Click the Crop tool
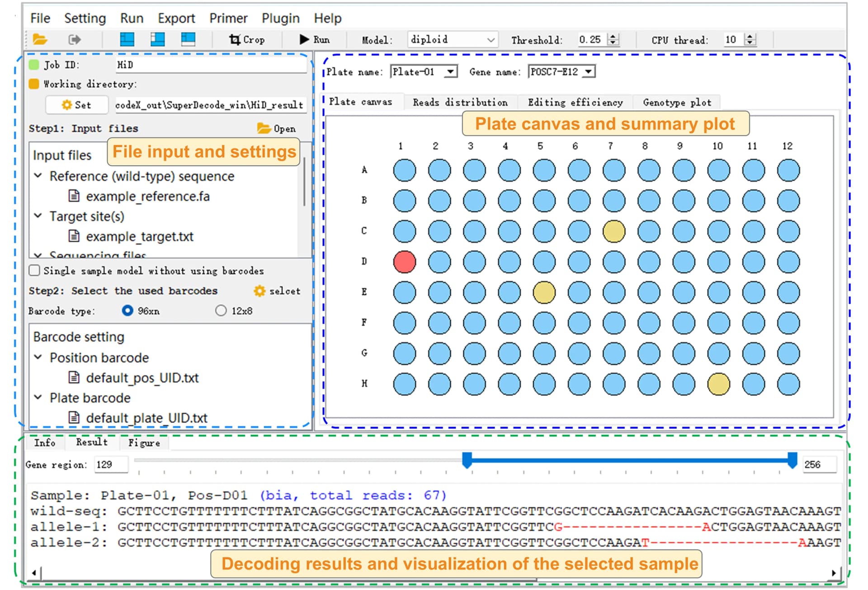 point(247,40)
